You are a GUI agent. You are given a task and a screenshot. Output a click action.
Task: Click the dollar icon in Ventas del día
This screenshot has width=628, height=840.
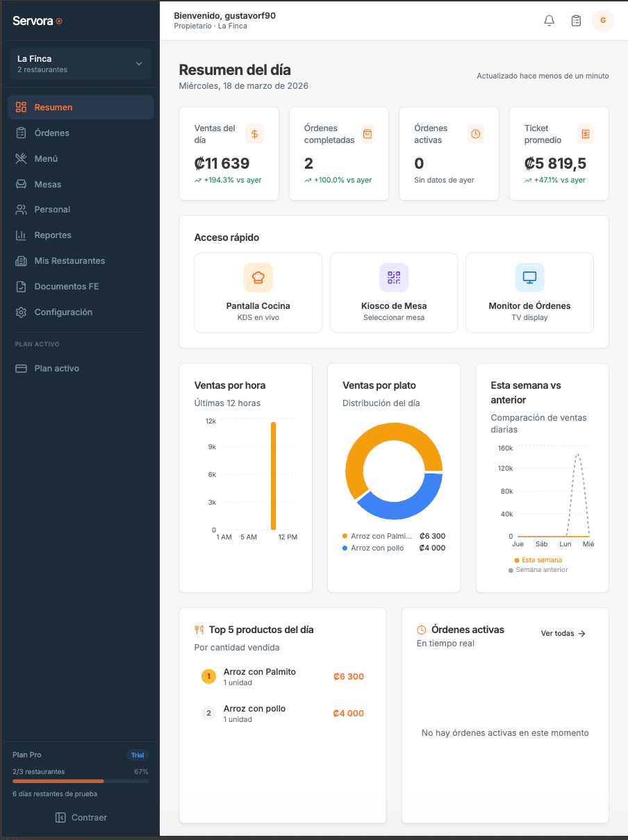pos(255,134)
